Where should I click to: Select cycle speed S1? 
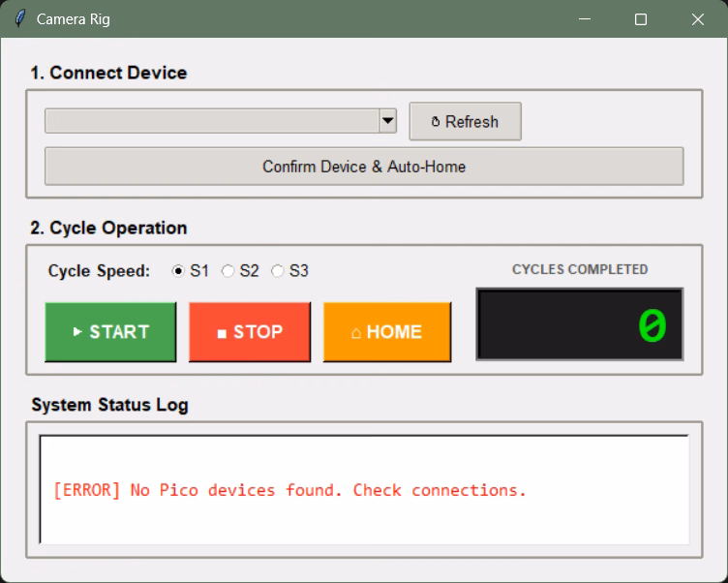click(191, 271)
